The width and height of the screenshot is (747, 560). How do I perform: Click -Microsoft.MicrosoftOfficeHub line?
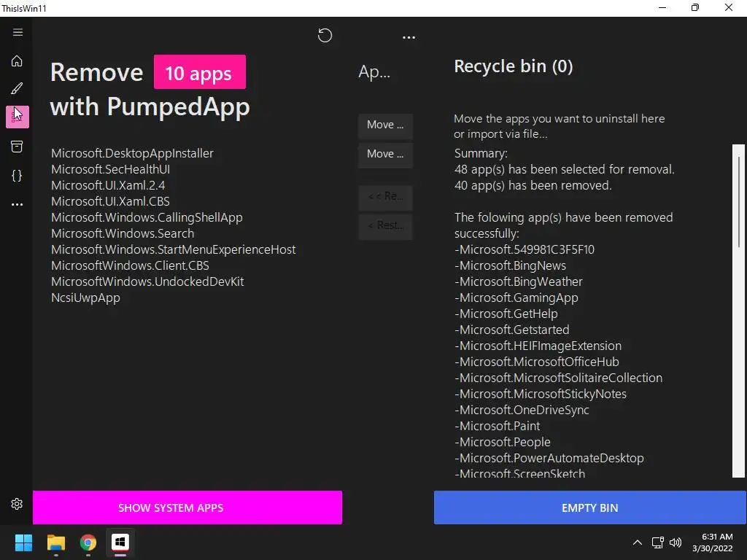click(537, 362)
